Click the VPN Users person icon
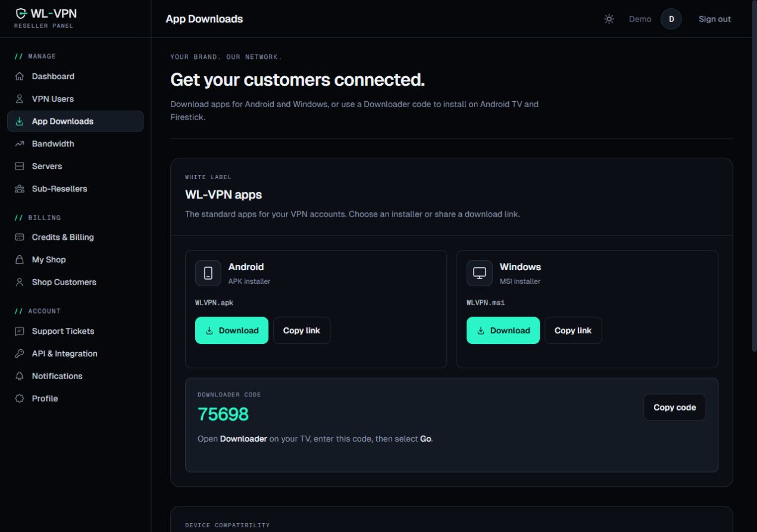This screenshot has height=532, width=757. click(x=20, y=99)
